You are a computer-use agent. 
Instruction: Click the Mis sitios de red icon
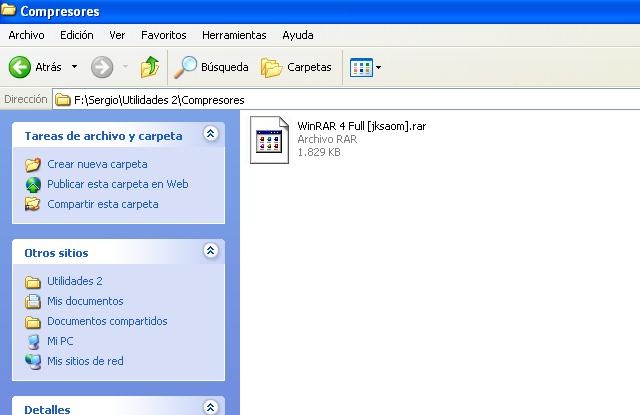tap(33, 362)
